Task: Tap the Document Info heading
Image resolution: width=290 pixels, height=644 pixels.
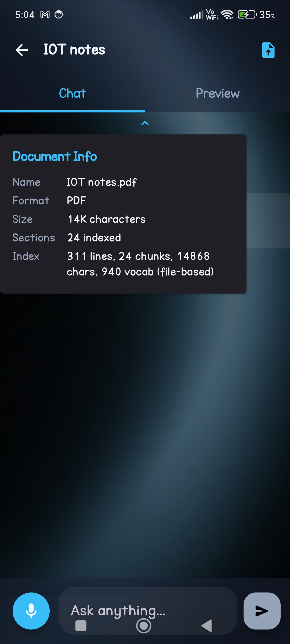Action: (55, 156)
